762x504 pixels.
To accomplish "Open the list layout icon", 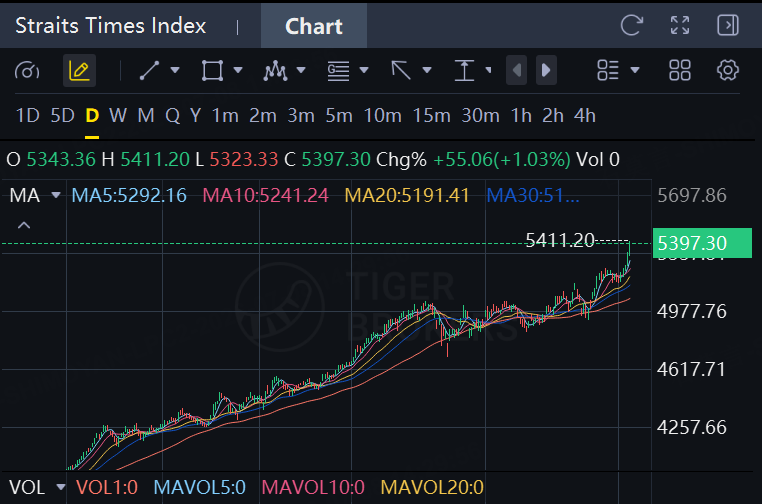I will click(607, 70).
